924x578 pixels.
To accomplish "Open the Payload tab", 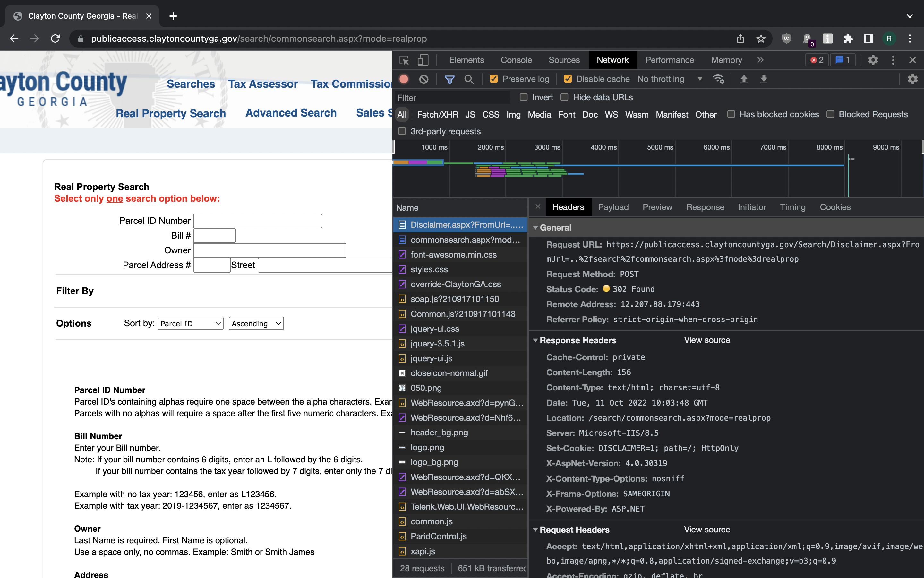I will click(x=613, y=207).
